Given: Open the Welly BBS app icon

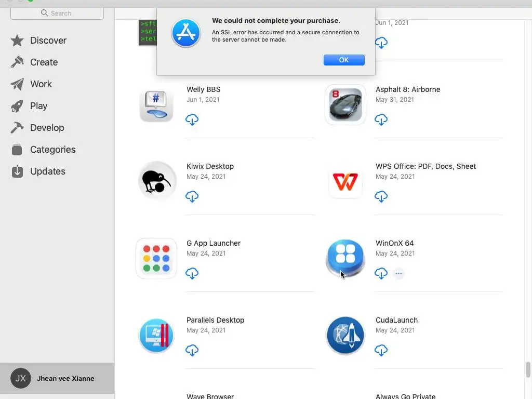Looking at the screenshot, I should point(156,105).
